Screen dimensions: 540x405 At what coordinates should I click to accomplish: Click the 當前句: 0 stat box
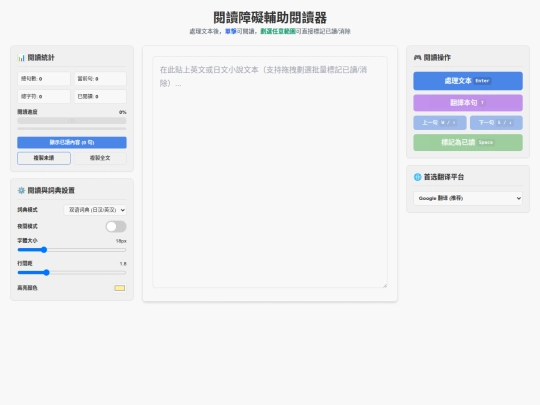pyautogui.click(x=100, y=79)
